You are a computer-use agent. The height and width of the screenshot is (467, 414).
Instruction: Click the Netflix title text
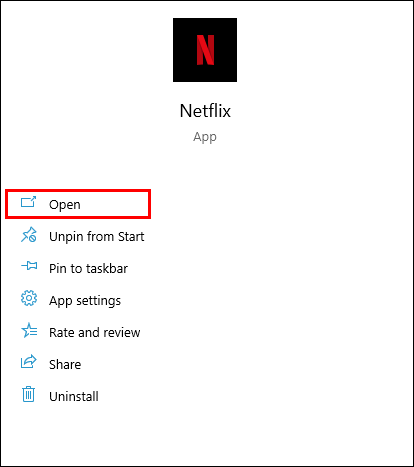205,111
